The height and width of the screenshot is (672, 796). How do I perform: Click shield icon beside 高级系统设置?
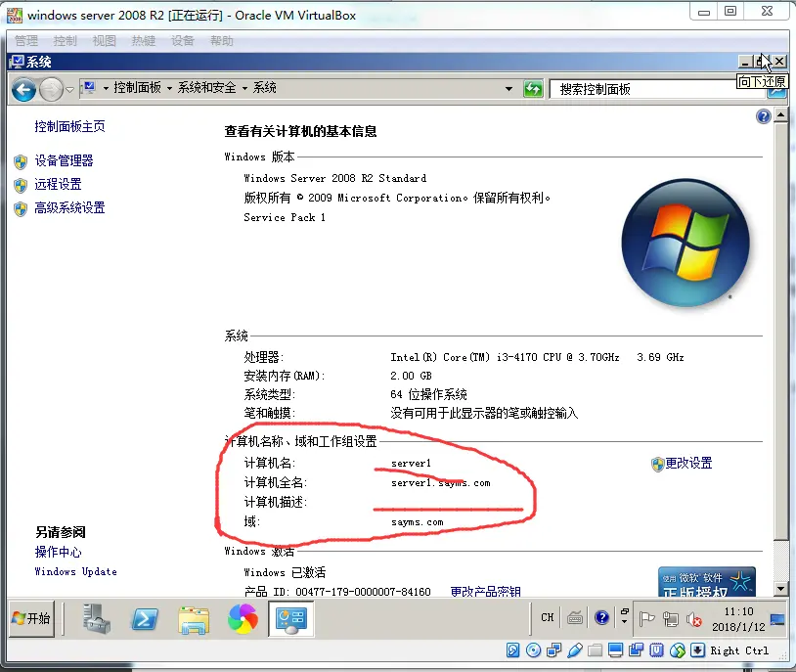pos(21,208)
